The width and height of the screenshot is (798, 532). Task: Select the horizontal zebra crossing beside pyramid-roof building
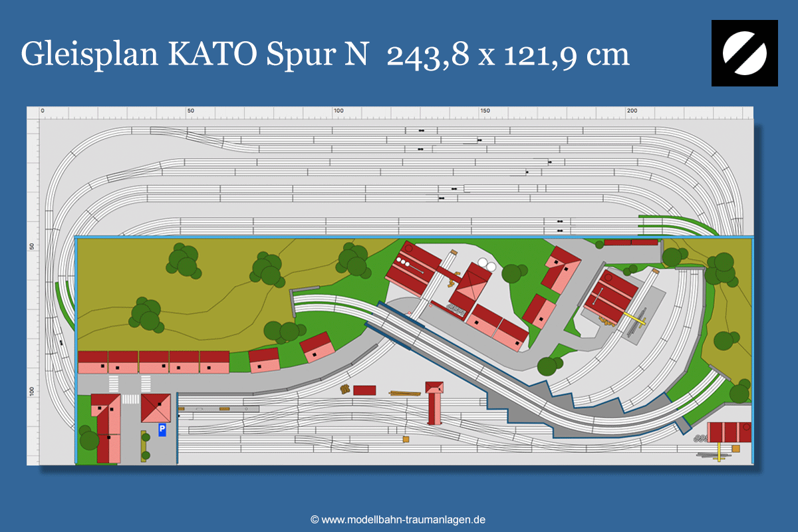130,399
